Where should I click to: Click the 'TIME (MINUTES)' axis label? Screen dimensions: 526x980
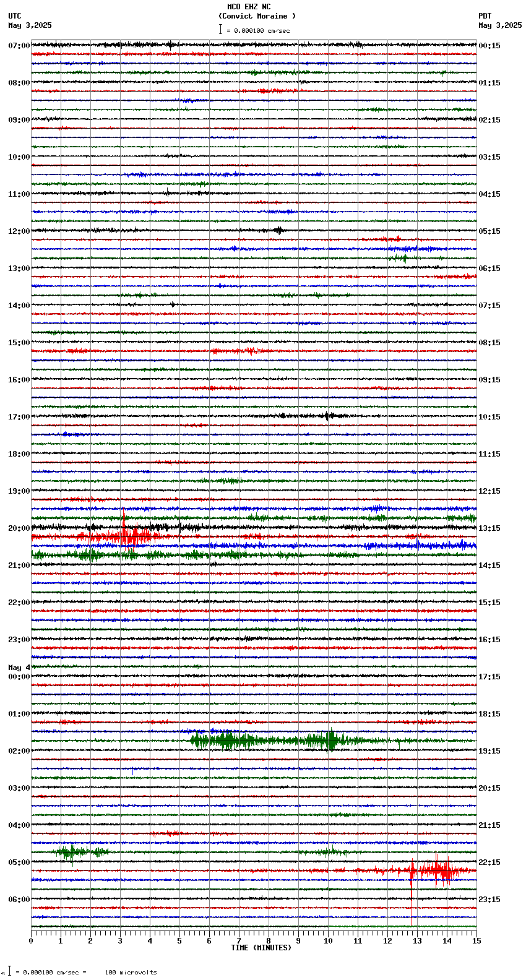click(261, 948)
